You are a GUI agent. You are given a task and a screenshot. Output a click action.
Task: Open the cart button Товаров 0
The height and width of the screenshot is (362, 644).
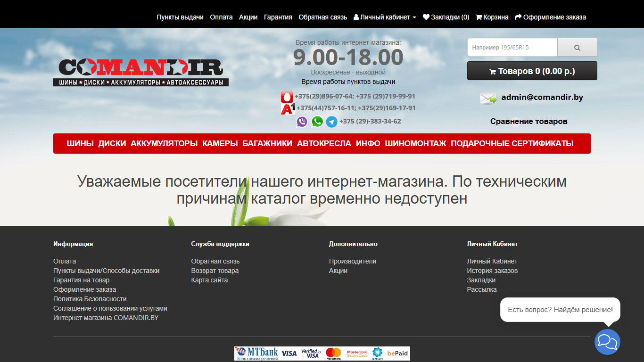point(532,71)
